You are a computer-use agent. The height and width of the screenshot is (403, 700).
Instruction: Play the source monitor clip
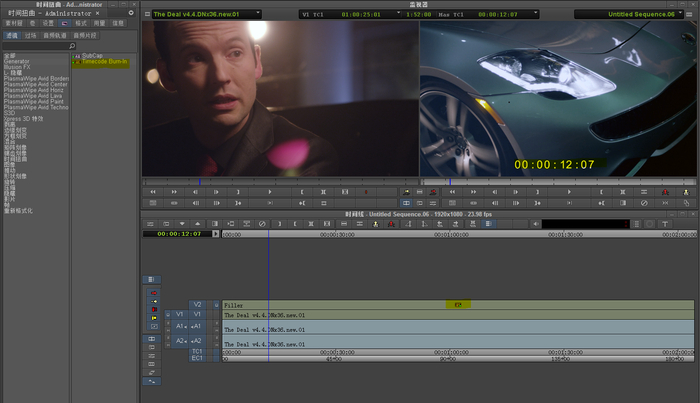[270, 191]
